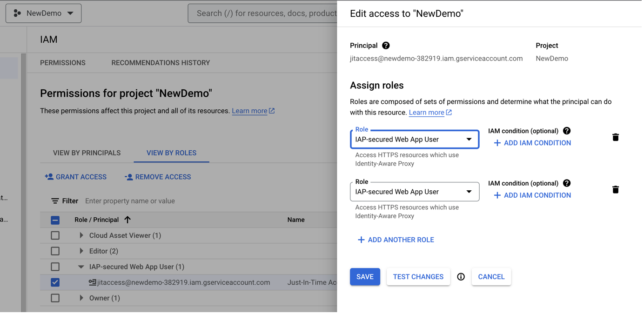This screenshot has width=644, height=314.
Task: Click the info icon next to Test Changes
Action: coord(461,277)
